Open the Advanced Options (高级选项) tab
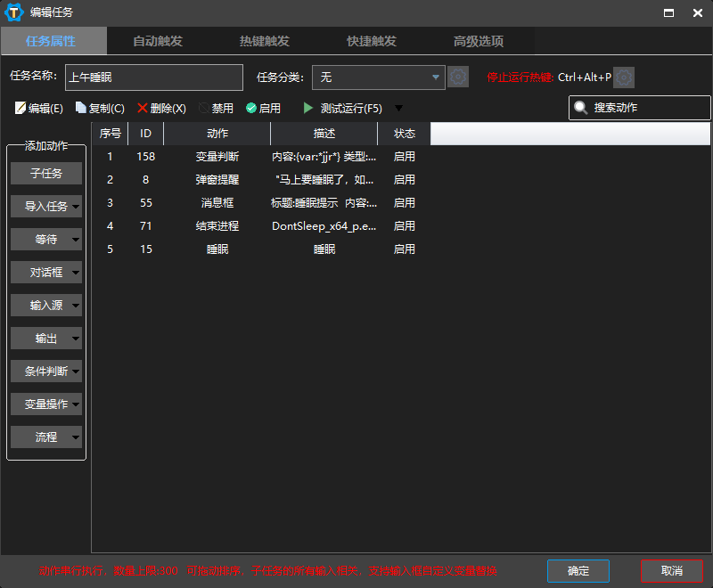Screen dimensions: 713x588 coord(479,41)
